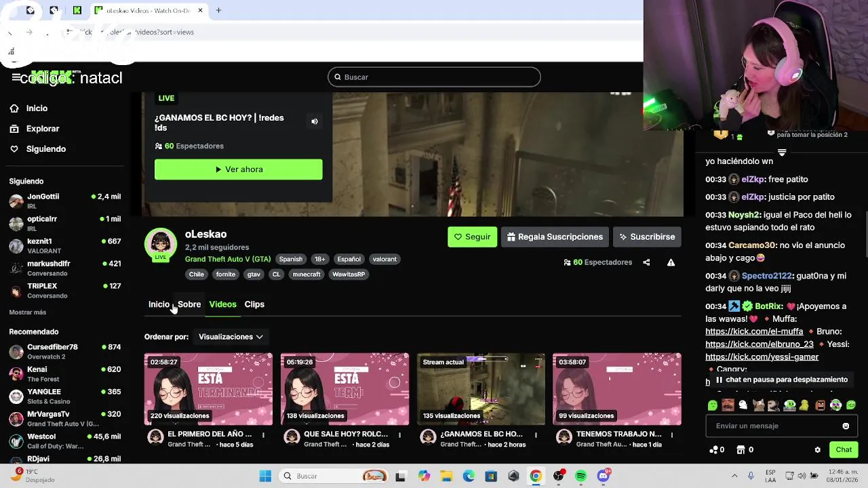Pick the cat emote in quick emote bar
868x488 pixels.
tap(758, 405)
